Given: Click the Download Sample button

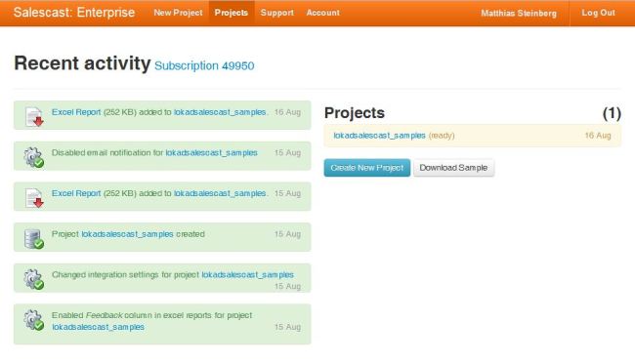Looking at the screenshot, I should point(453,168).
